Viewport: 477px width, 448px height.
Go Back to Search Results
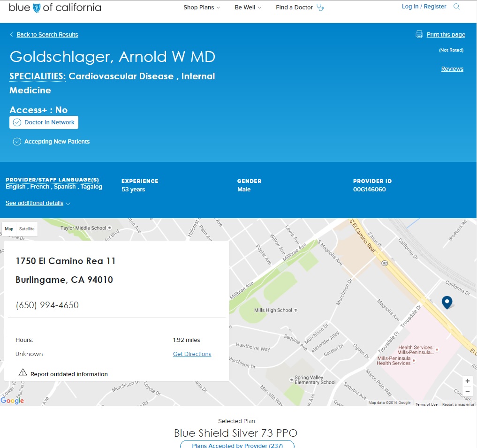point(47,35)
